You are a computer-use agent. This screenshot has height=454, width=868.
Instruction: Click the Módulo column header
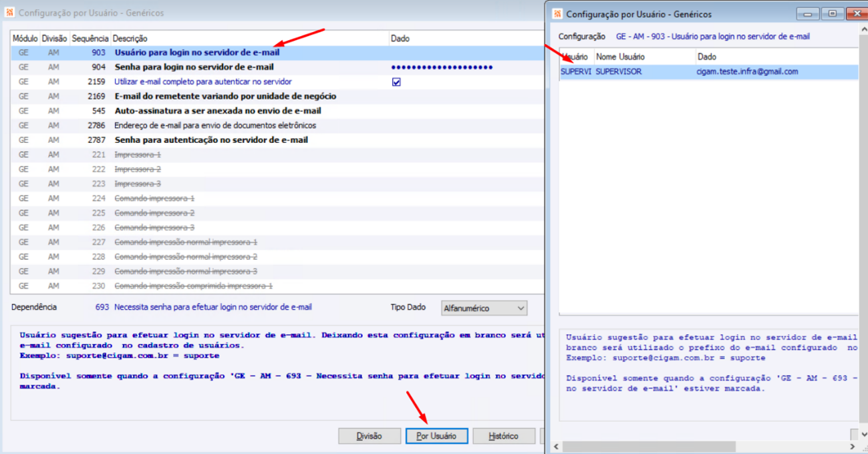[x=25, y=39]
